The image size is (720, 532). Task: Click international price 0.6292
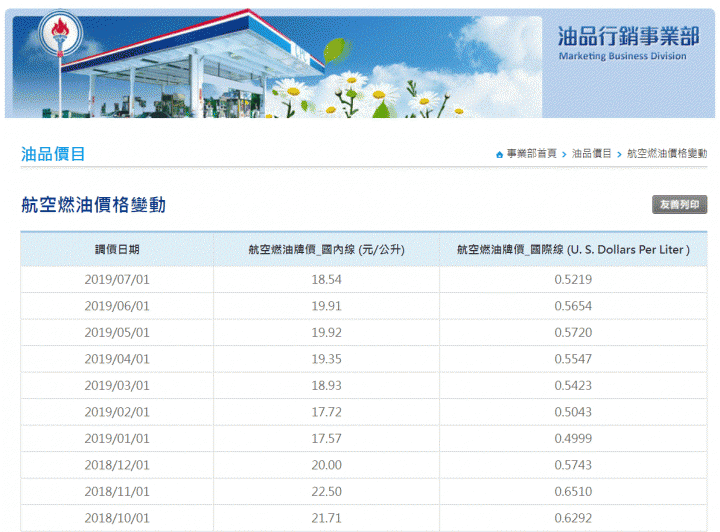(573, 518)
